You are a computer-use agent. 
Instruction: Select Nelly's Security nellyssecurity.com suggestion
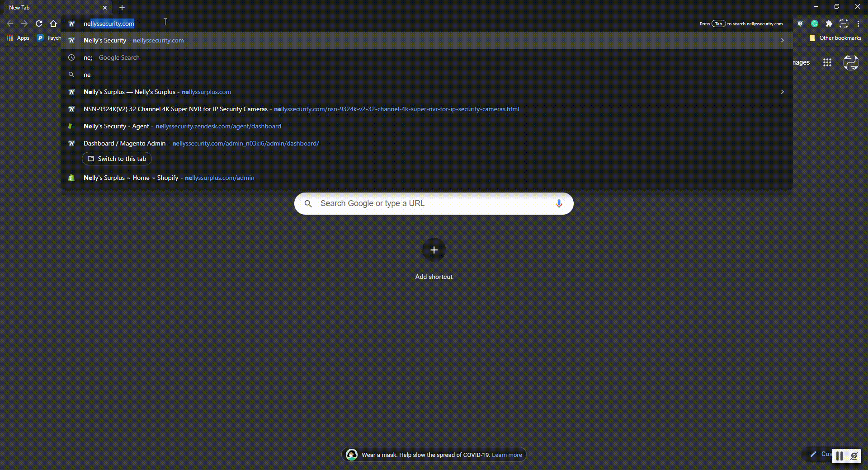(x=427, y=40)
